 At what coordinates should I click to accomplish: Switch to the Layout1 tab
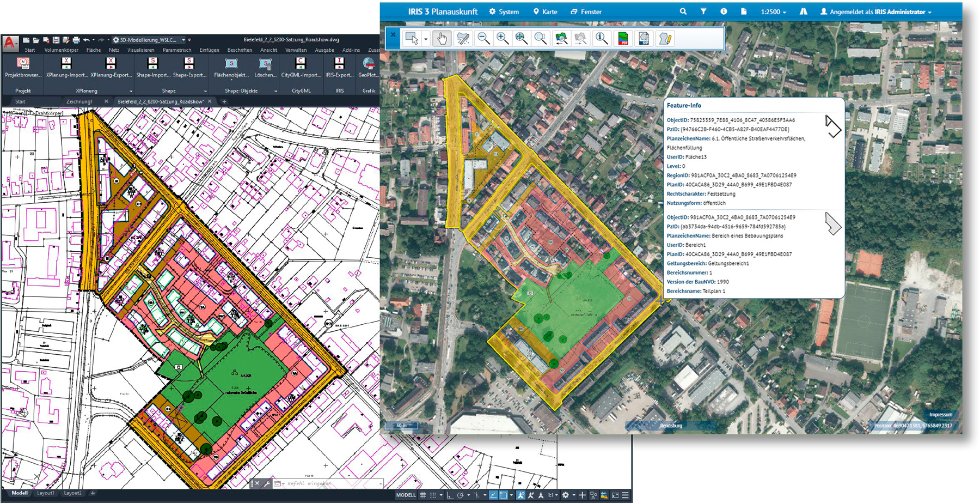point(46,493)
